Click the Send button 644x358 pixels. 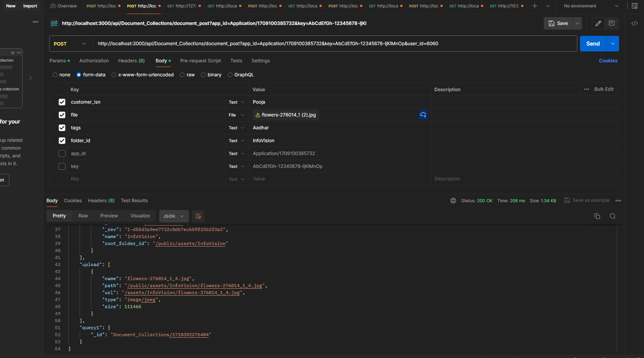click(x=593, y=44)
